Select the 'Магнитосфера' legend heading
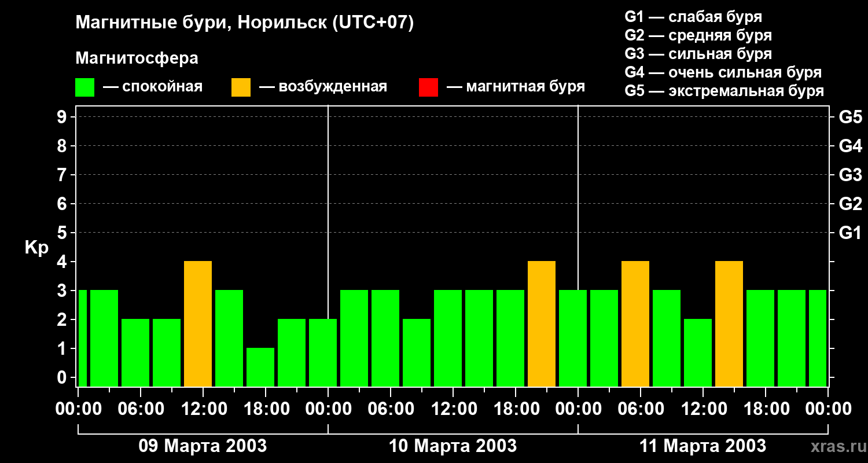Viewport: 868px width, 463px height. pos(137,58)
